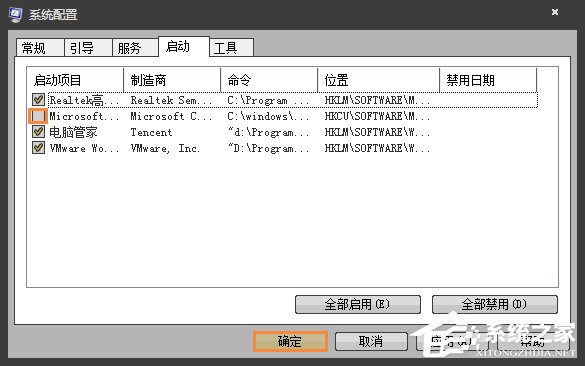Click the C:\Program ... command of Realtek
This screenshot has width=585, height=366.
pos(268,100)
